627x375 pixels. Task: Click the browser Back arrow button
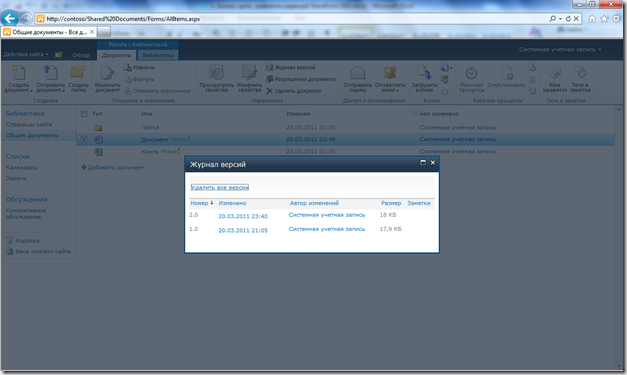pos(10,18)
